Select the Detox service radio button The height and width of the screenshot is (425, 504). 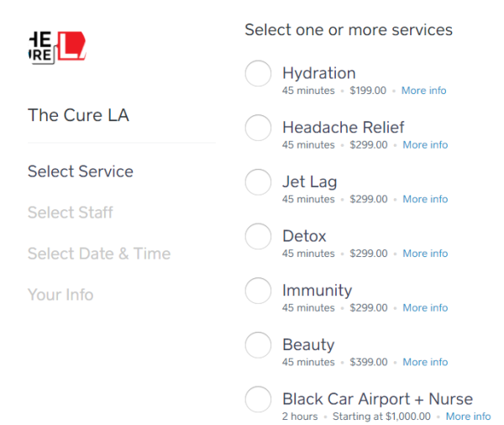point(258,236)
